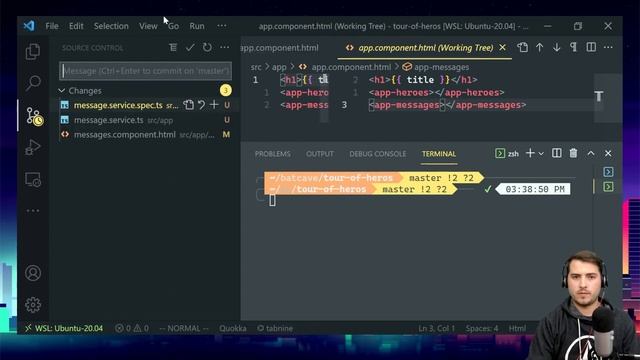Click src in breadcrumb path
This screenshot has height=360, width=640.
pos(256,67)
